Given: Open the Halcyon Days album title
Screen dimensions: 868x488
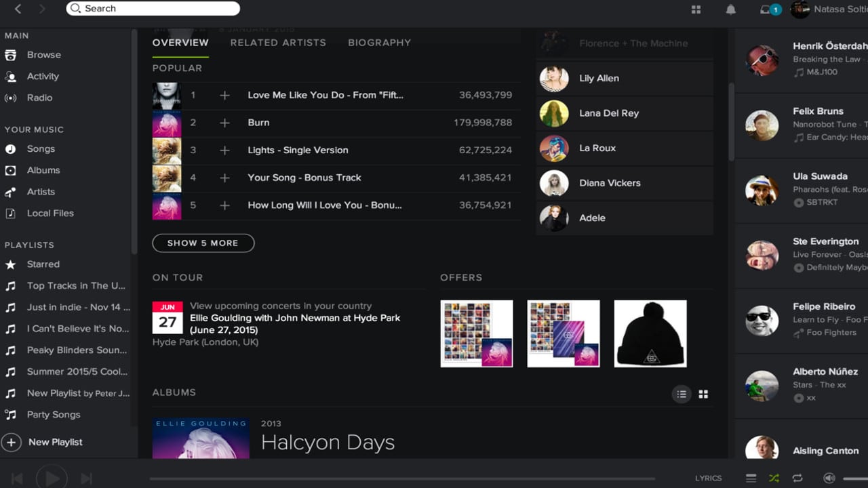Looking at the screenshot, I should coord(328,443).
